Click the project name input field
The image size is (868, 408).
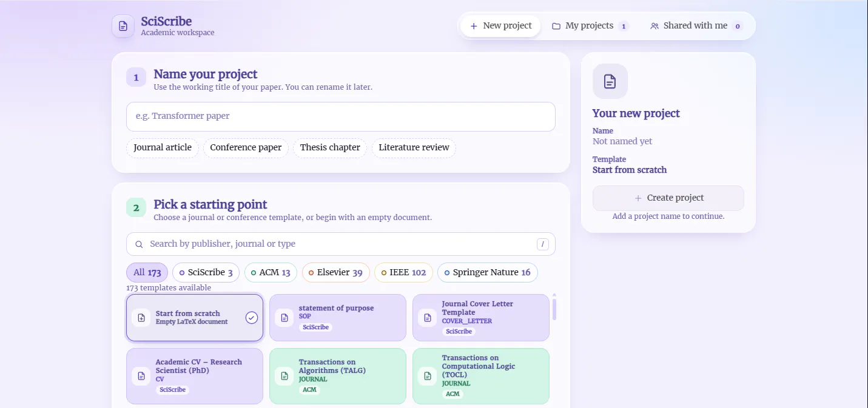[x=341, y=116]
